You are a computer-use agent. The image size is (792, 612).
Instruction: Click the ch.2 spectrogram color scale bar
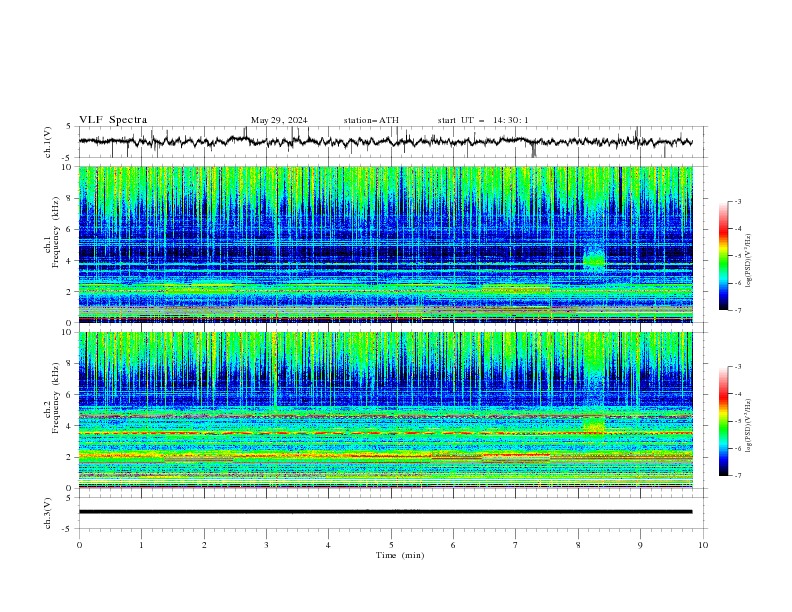(x=723, y=421)
